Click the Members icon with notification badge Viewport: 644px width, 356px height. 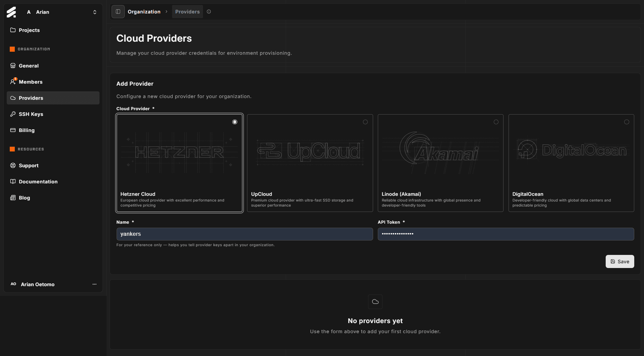pos(13,82)
